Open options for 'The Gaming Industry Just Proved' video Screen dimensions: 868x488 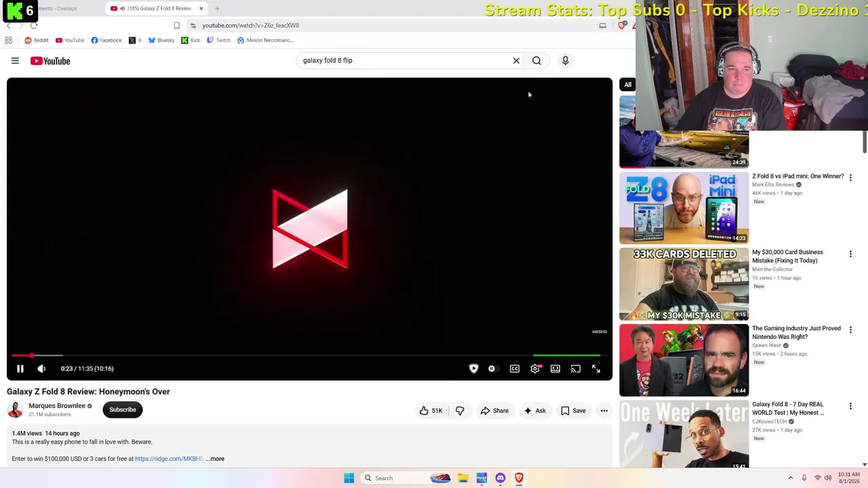[850, 330]
